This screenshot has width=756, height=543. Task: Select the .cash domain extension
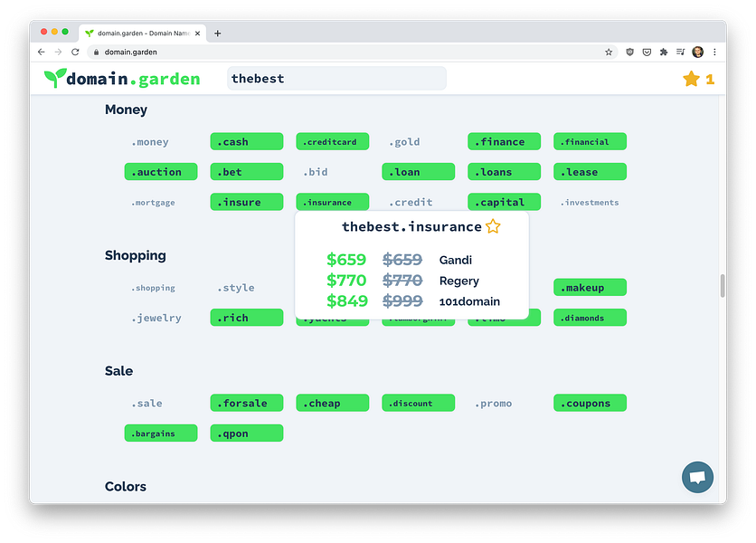click(246, 141)
